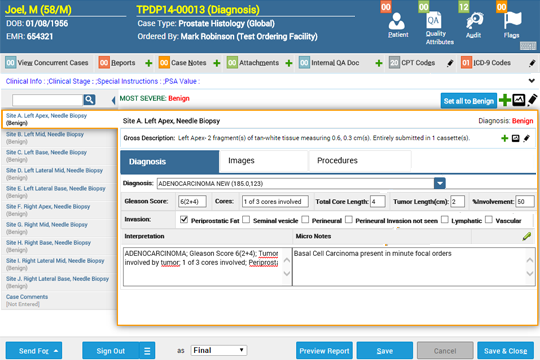Viewport: 540px width, 360px height.
Task: Click Case Notes count badge icon
Action: tap(164, 63)
